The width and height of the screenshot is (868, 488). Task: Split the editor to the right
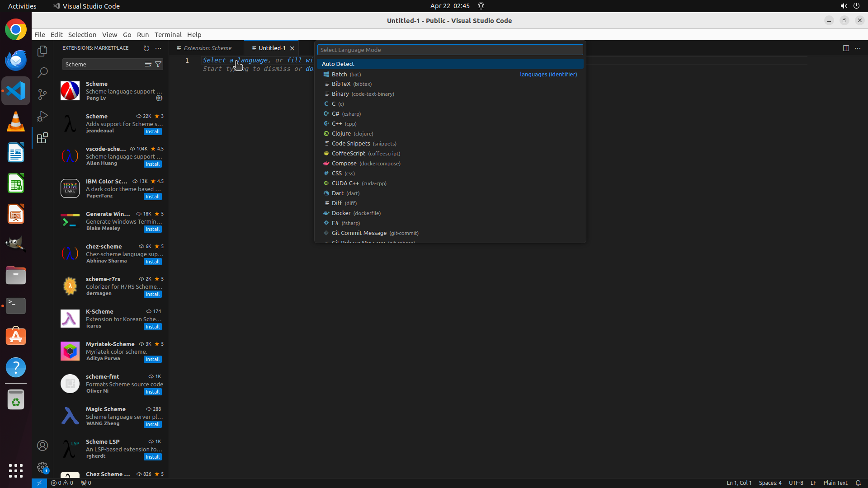pyautogui.click(x=845, y=48)
